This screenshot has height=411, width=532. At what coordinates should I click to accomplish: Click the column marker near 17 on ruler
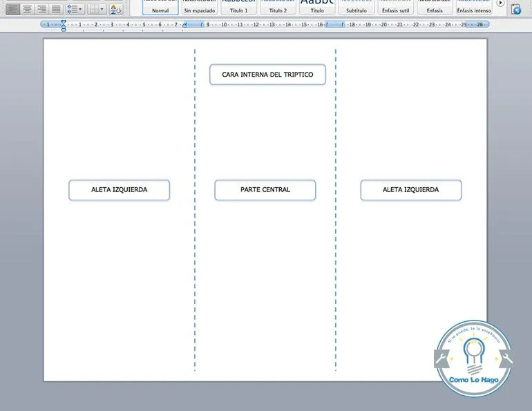(335, 24)
